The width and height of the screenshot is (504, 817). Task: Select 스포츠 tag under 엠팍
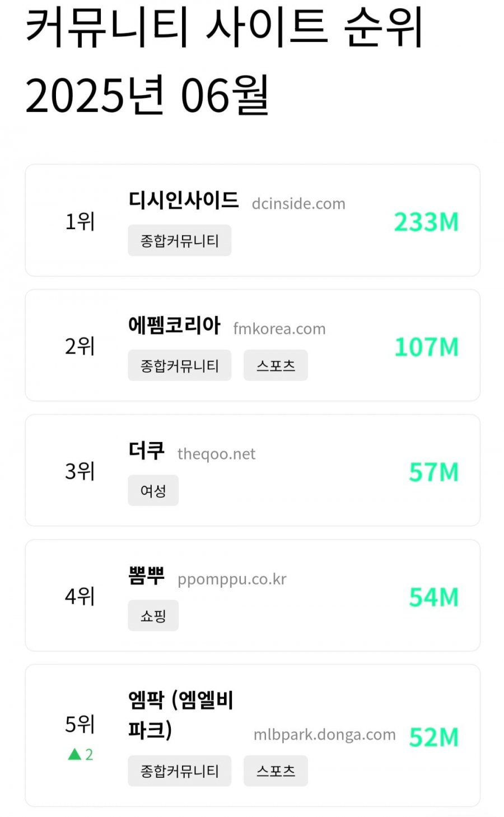(276, 770)
